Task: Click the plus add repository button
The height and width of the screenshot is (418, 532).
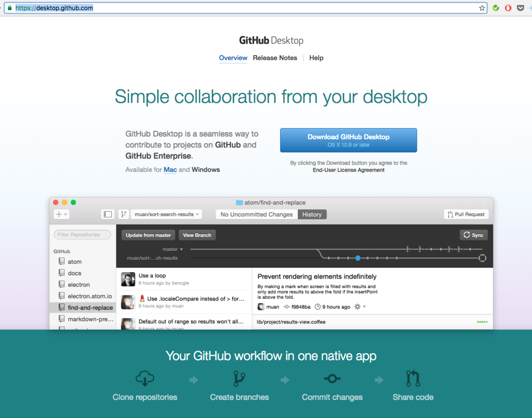Action: tap(61, 214)
